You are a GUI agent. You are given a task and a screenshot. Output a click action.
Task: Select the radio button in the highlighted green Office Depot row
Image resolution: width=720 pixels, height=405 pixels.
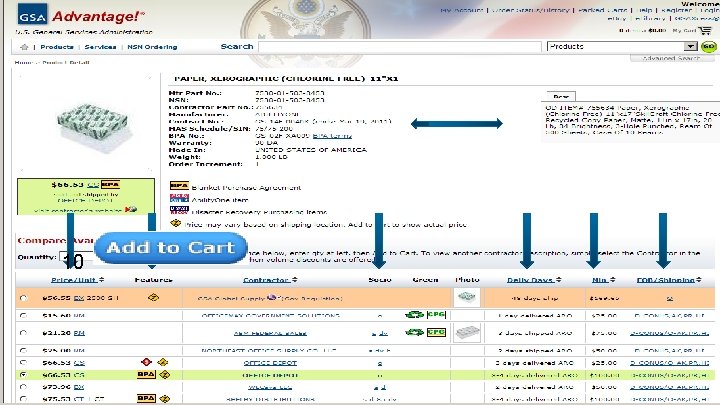click(x=23, y=375)
